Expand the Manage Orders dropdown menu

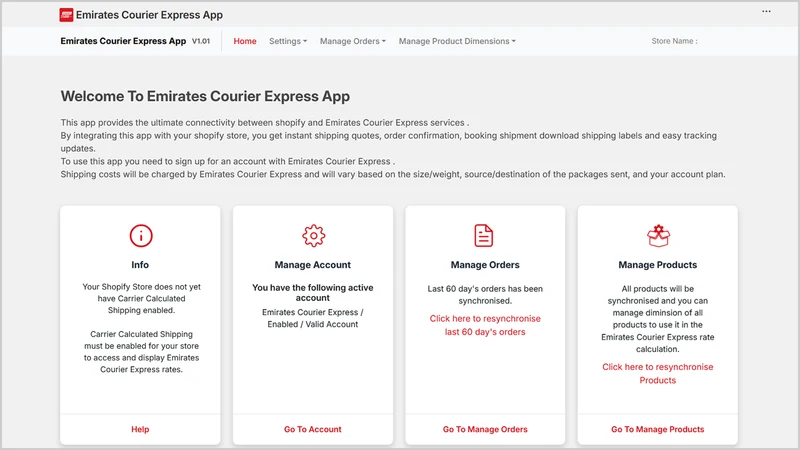coord(353,41)
